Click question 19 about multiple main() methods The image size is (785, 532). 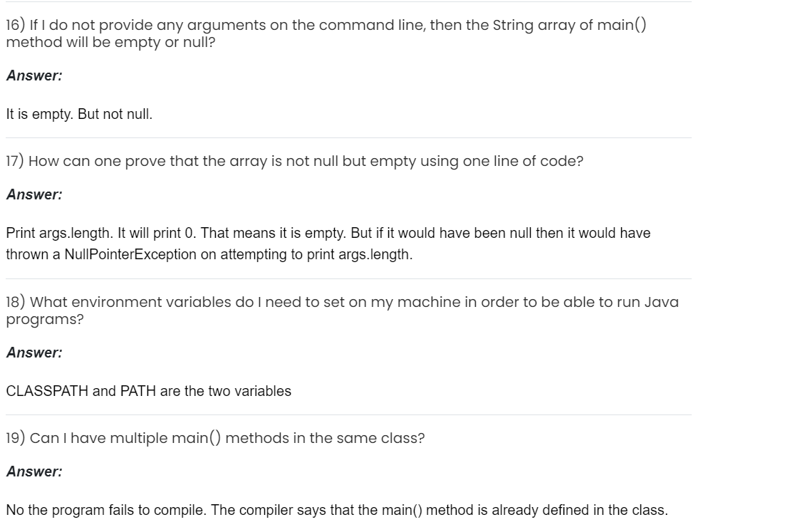click(x=215, y=438)
